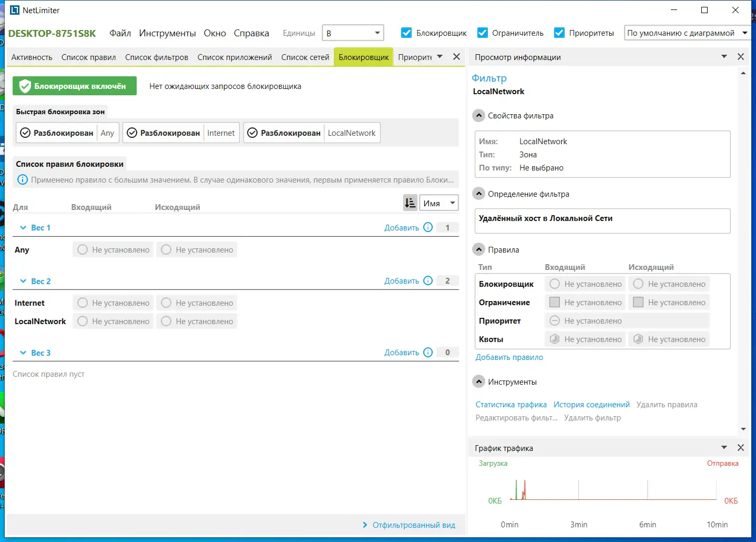Screen dimensions: 756x542
Task: Click the shield icon in Блокировщик включён button
Action: [25, 86]
